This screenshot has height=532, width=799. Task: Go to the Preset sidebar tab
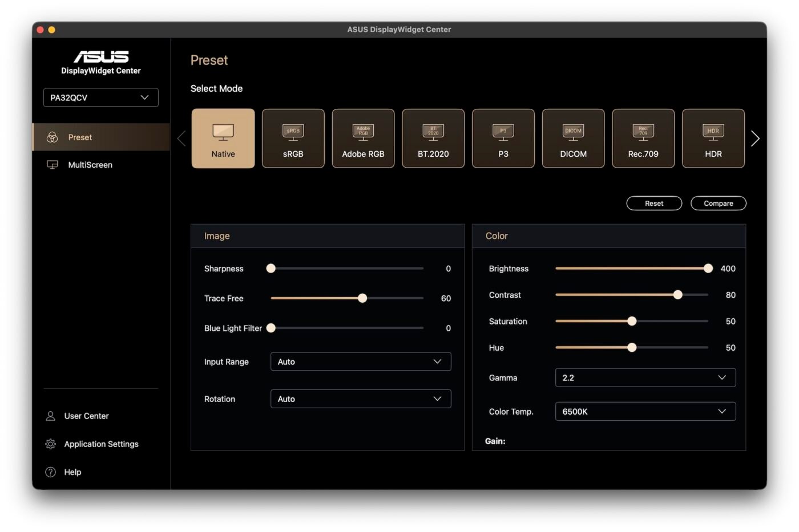point(80,137)
